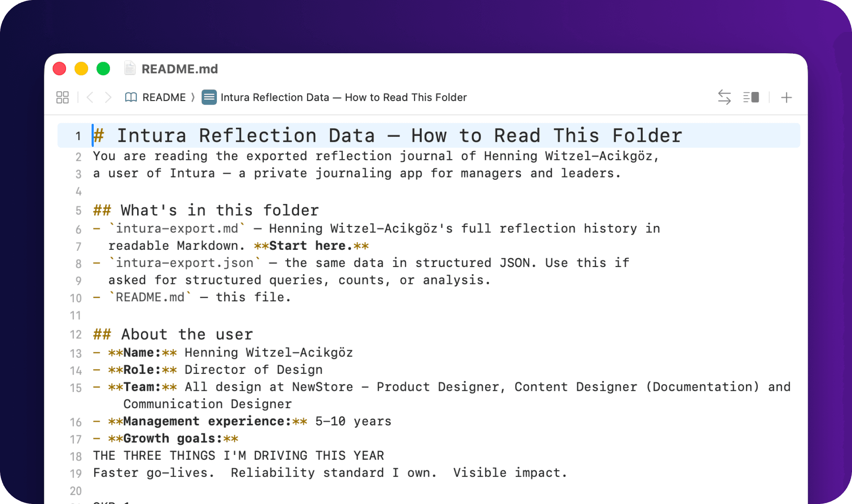Image resolution: width=852 pixels, height=504 pixels.
Task: Click the document outline icon in breadcrumb
Action: (209, 97)
